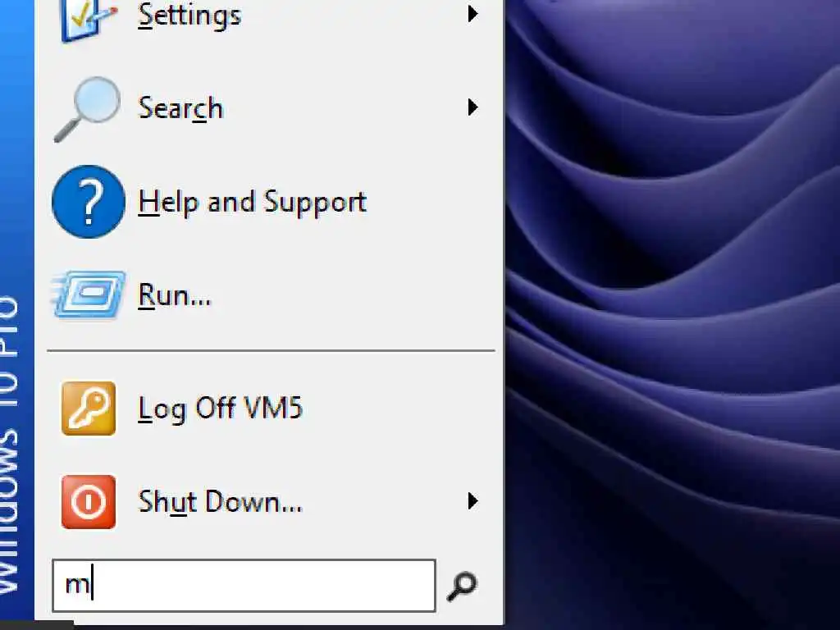Expand the Shut Down submenu arrow
This screenshot has height=630, width=840.
coord(472,501)
